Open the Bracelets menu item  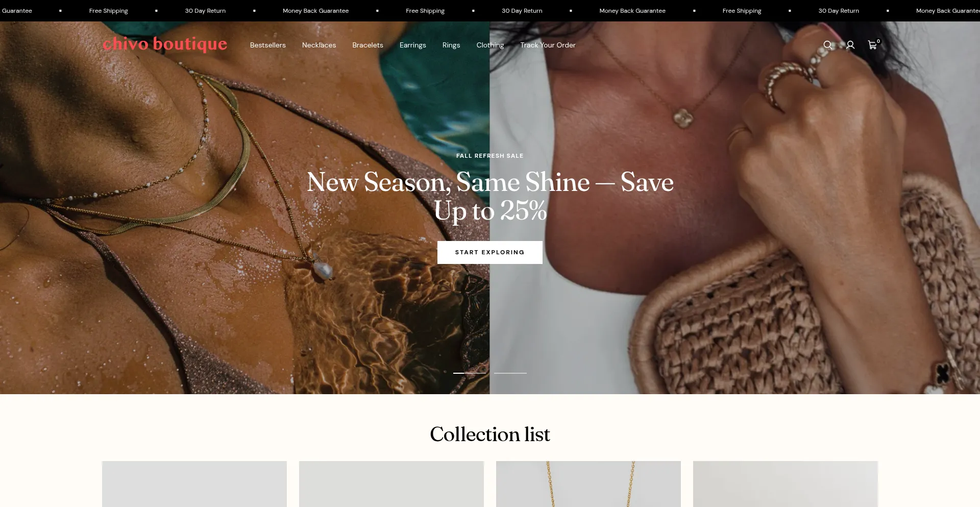pyautogui.click(x=367, y=45)
